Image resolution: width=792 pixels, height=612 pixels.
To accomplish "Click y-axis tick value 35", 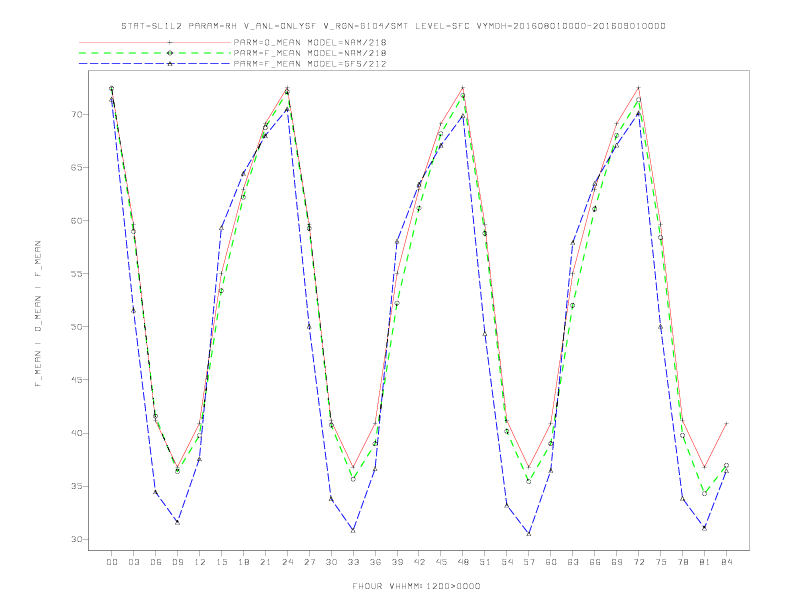I will tap(76, 486).
